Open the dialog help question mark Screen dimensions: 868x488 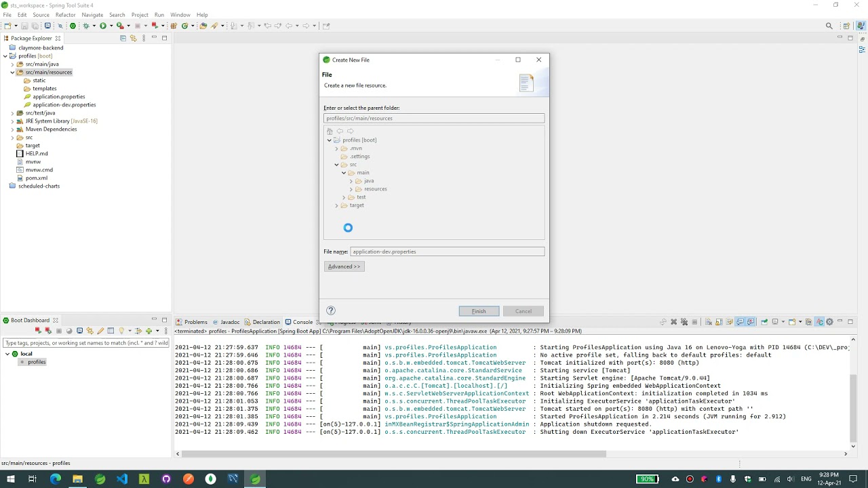(x=331, y=310)
